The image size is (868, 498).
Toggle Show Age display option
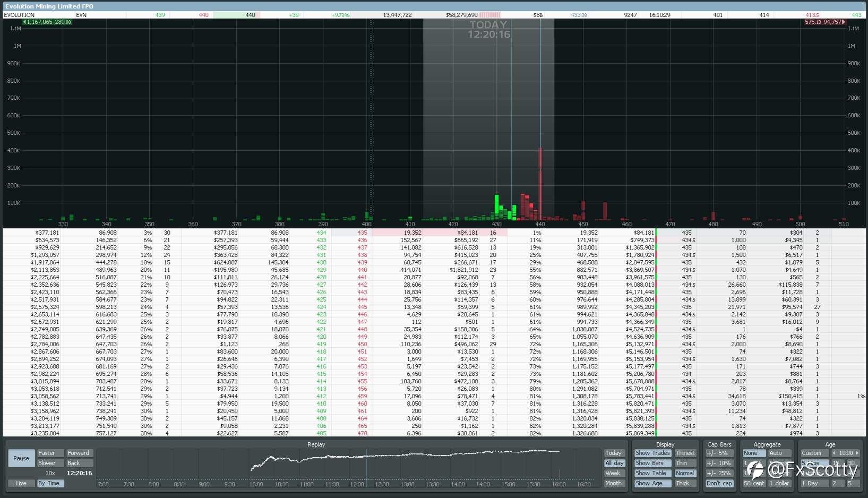tap(652, 484)
